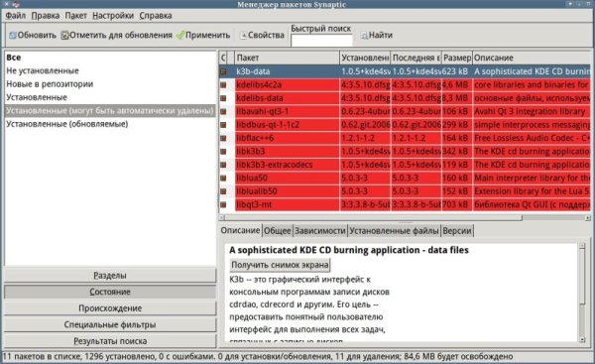This screenshot has height=364, width=595.
Task: Click the Обновить reload icon
Action: 13,36
